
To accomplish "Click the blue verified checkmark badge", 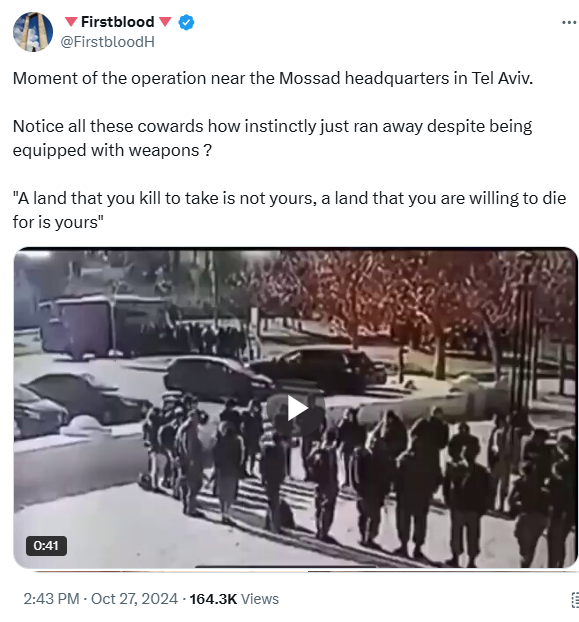I will [186, 22].
